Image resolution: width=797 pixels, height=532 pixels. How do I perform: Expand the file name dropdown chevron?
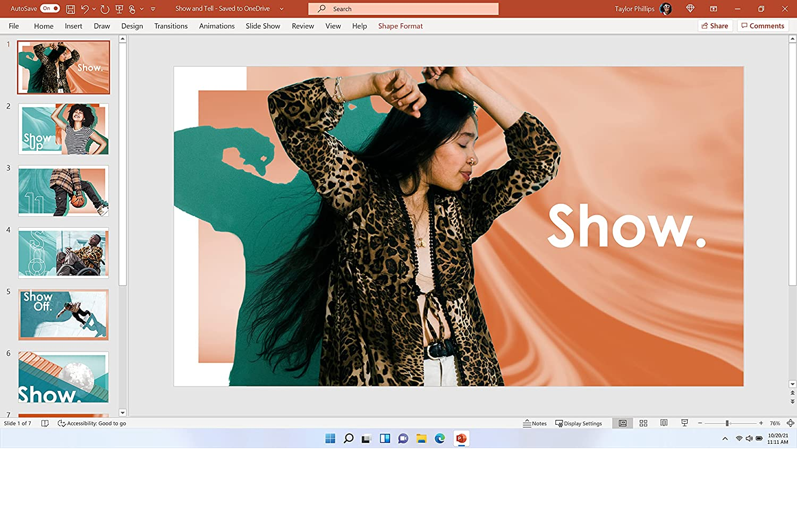282,9
